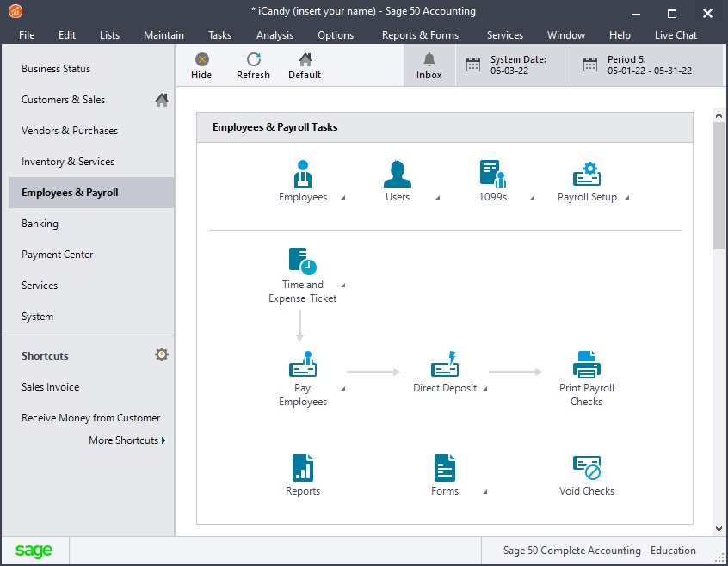This screenshot has width=728, height=566.
Task: Change the accounting Period 5 calendar
Action: [590, 65]
